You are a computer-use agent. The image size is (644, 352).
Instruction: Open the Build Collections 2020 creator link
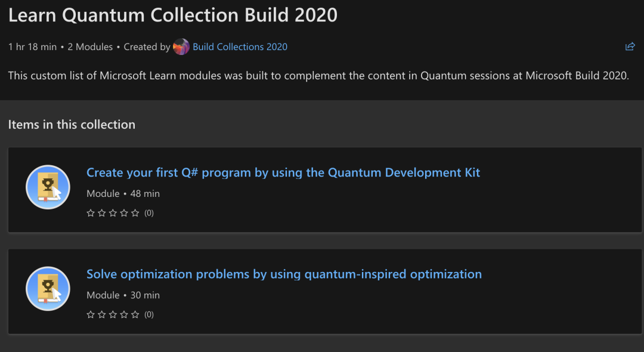[x=240, y=47]
